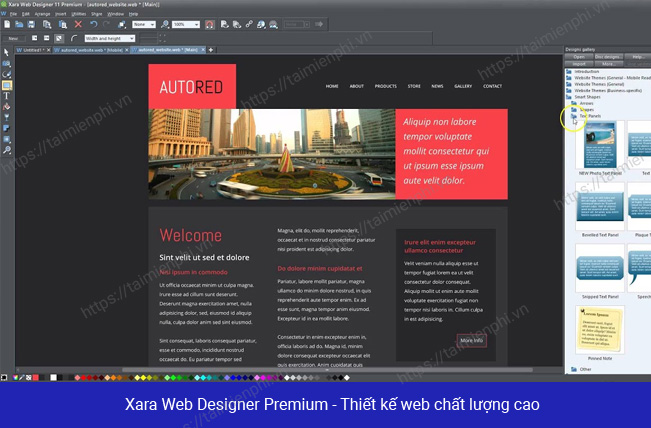Select the Freehand drawing tool
Viewport: 651px width, 428px height.
(x=6, y=74)
